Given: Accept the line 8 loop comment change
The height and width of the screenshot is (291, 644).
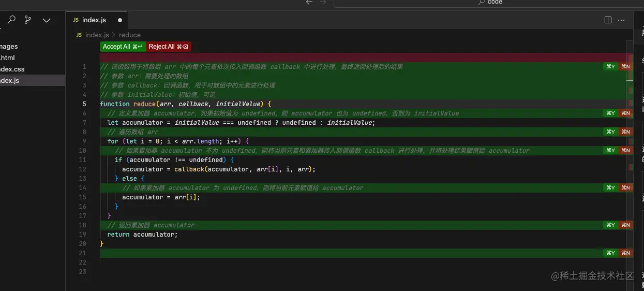Looking at the screenshot, I should pyautogui.click(x=610, y=132).
